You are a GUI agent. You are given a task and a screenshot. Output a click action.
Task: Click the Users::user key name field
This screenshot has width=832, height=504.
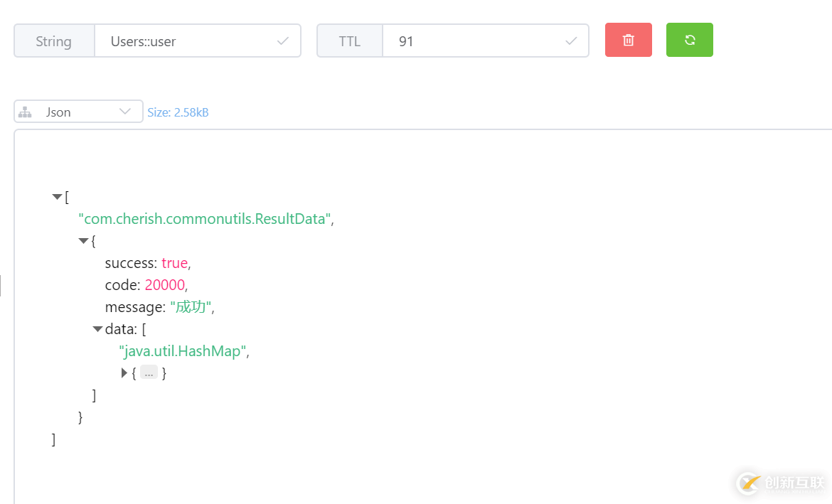(x=185, y=41)
